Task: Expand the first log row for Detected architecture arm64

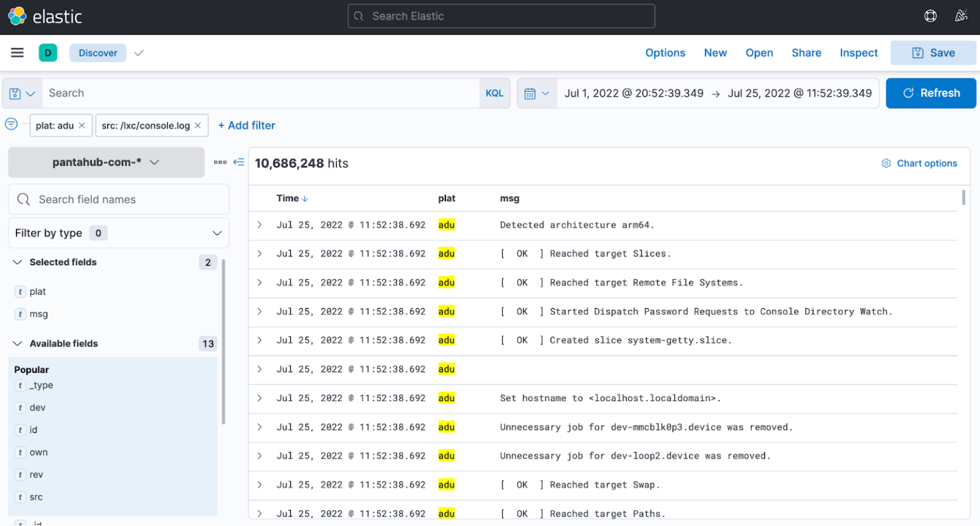Action: [259, 224]
